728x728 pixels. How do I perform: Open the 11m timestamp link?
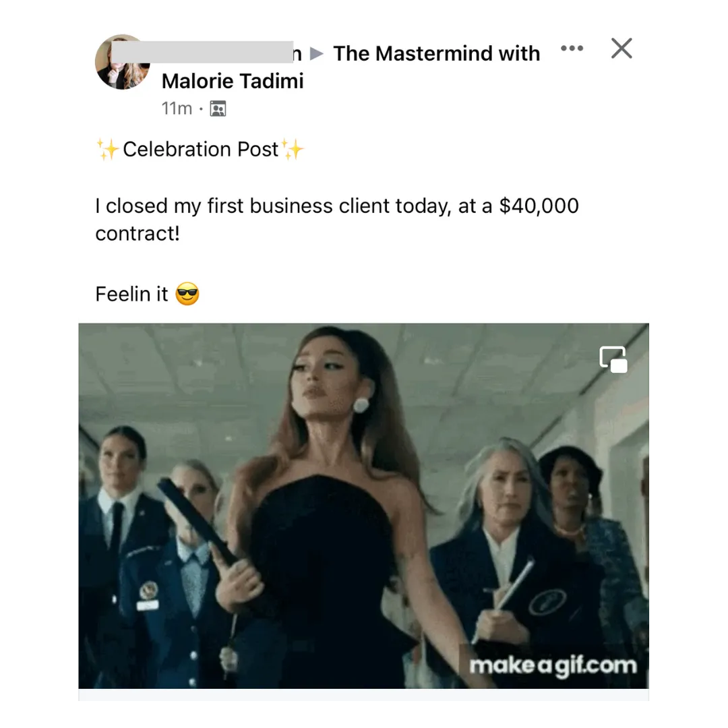pyautogui.click(x=177, y=108)
